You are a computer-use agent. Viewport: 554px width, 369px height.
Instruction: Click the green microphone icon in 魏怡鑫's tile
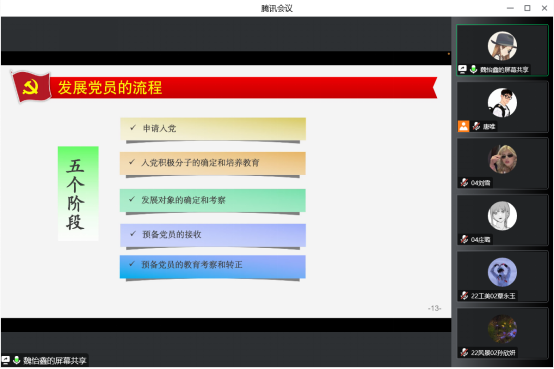473,69
